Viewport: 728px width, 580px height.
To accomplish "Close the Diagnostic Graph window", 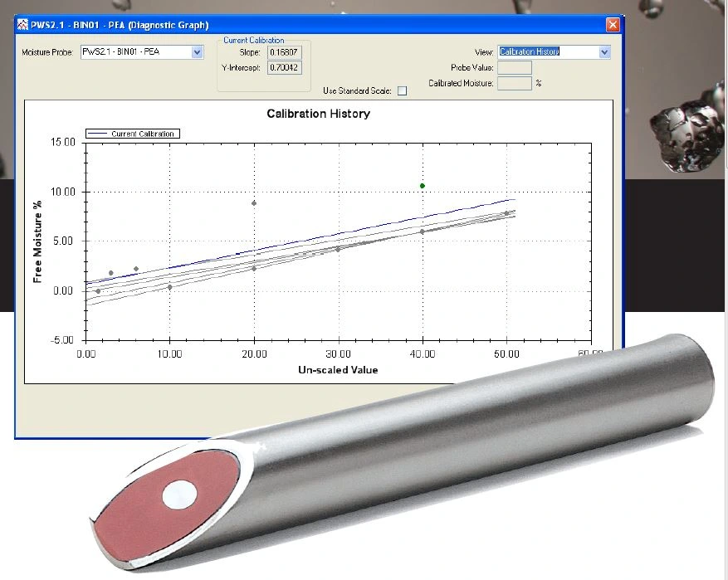I will click(613, 25).
